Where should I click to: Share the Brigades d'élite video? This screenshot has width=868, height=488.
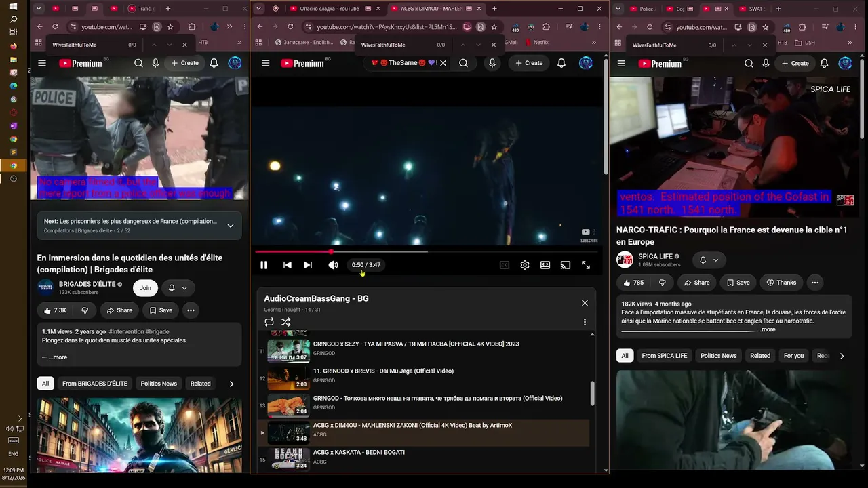(119, 310)
